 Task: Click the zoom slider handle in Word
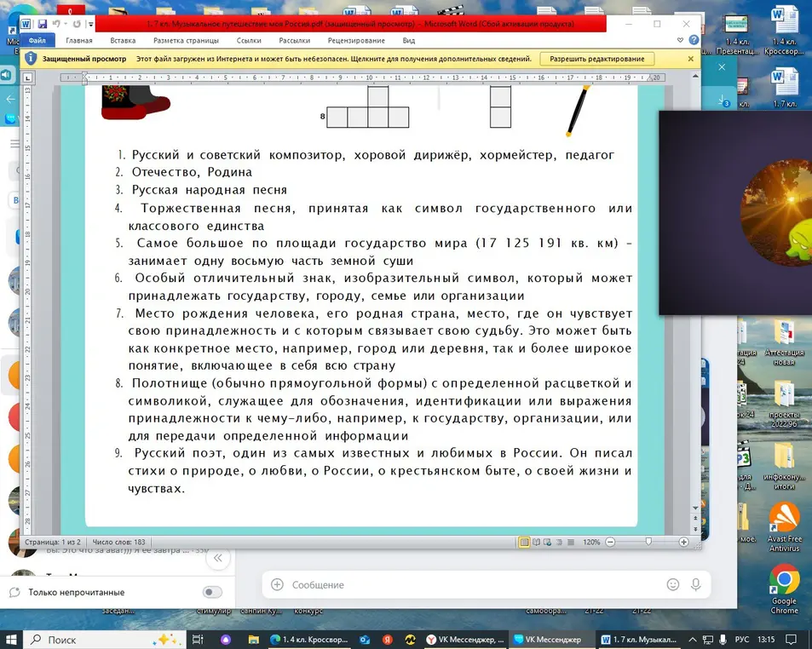648,542
